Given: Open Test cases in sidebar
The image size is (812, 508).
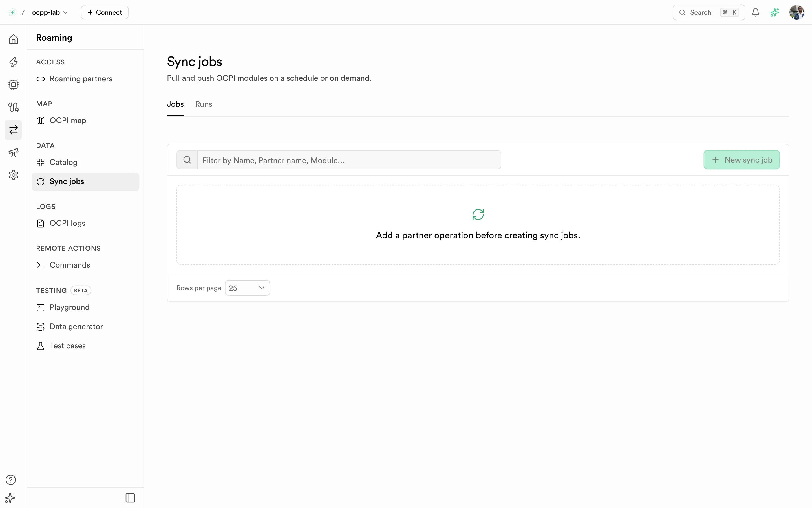Looking at the screenshot, I should [85, 346].
